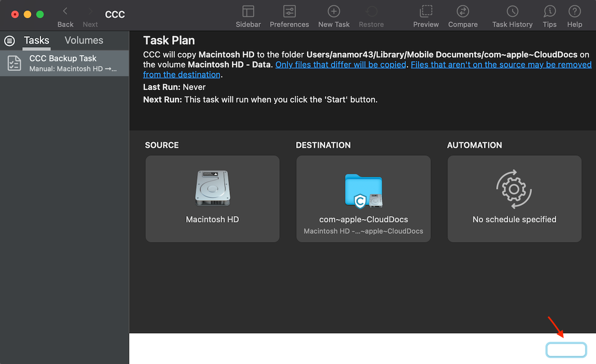
Task: Open the Compare tool
Action: point(462,12)
